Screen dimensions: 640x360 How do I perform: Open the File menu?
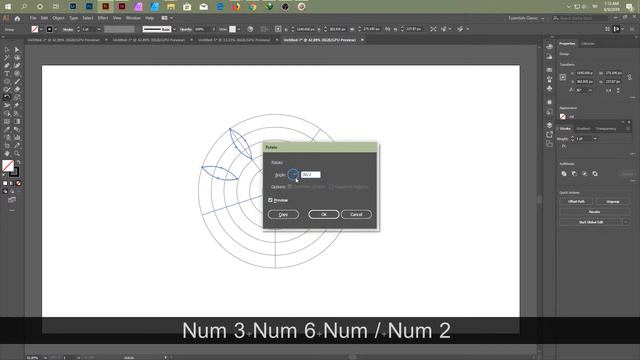[x=33, y=18]
